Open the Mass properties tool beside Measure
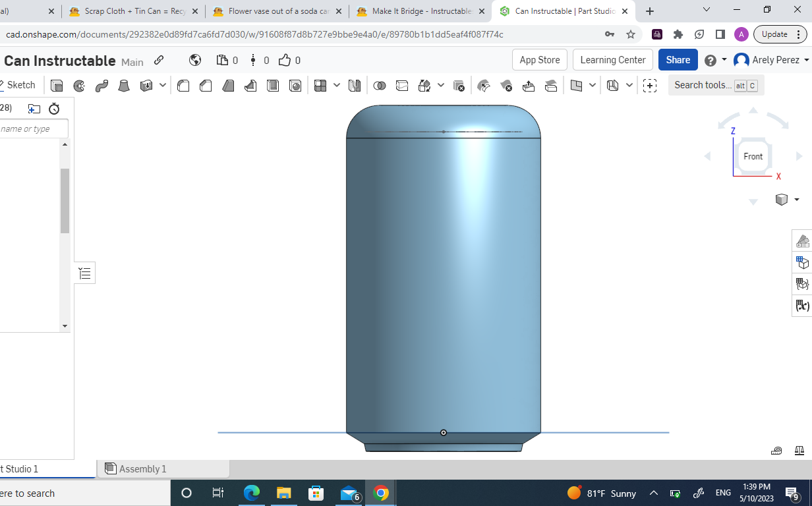 click(x=799, y=450)
